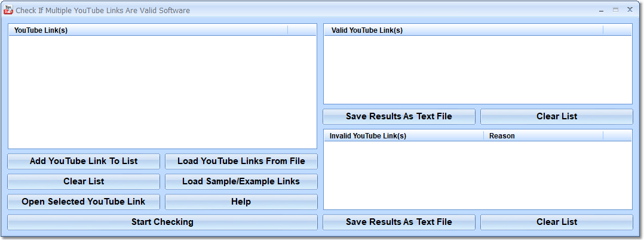Maximize the window
The image size is (644, 241).
615,10
